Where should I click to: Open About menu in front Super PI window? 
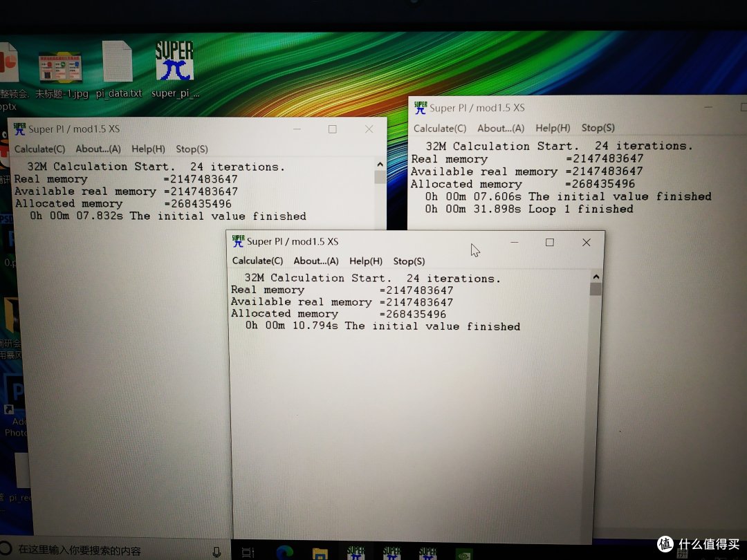point(316,261)
